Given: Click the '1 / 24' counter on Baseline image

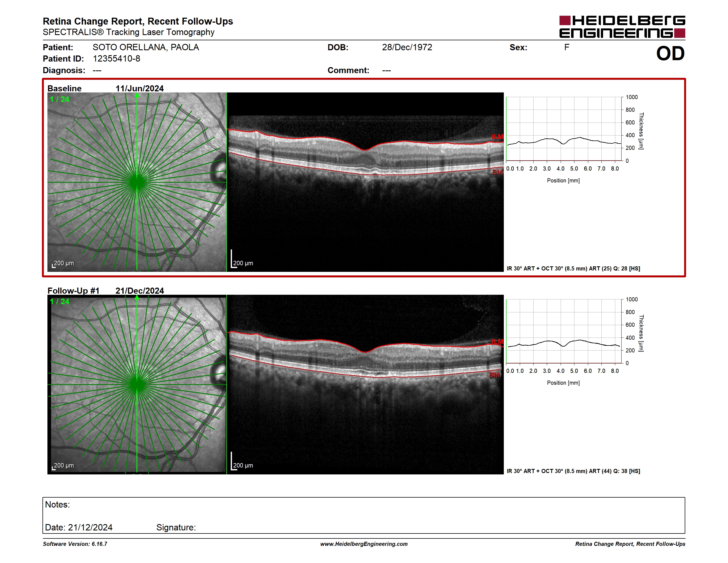Looking at the screenshot, I should pyautogui.click(x=60, y=99).
